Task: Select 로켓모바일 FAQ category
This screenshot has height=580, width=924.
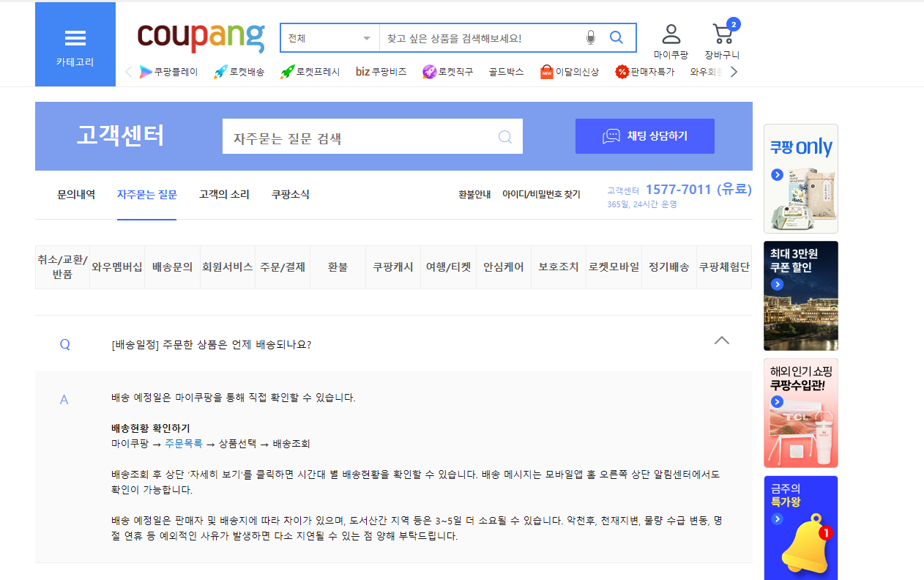Action: pos(614,267)
